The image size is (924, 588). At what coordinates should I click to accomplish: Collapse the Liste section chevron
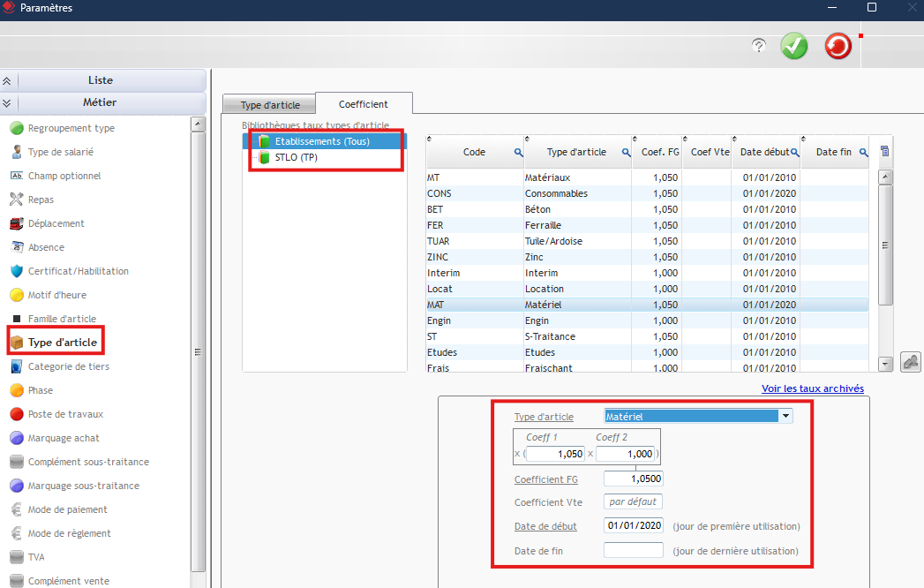pyautogui.click(x=7, y=80)
